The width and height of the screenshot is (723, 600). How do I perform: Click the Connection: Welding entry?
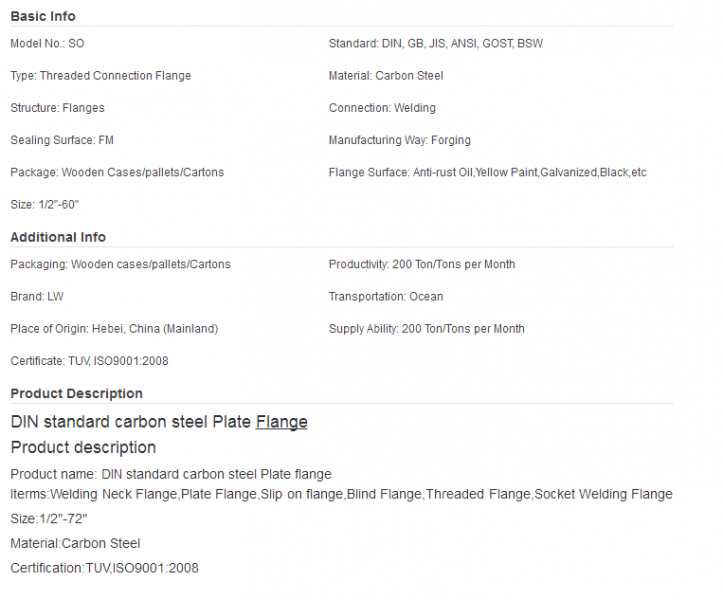click(x=382, y=108)
